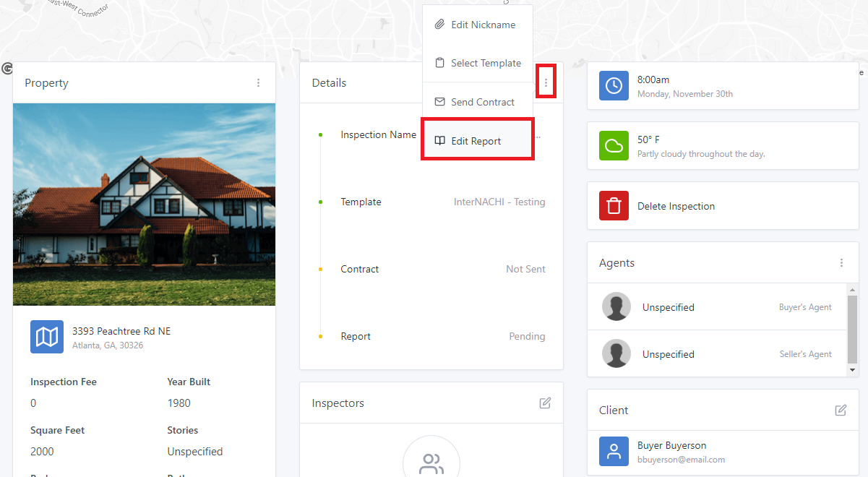Choose Edit Nickname from the menu

tap(482, 25)
